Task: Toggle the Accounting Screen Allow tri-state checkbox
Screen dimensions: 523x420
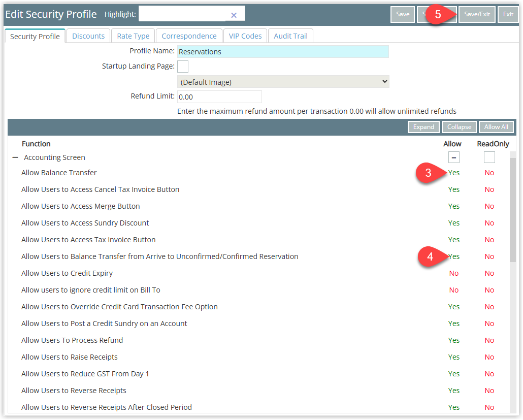Action: click(x=453, y=157)
